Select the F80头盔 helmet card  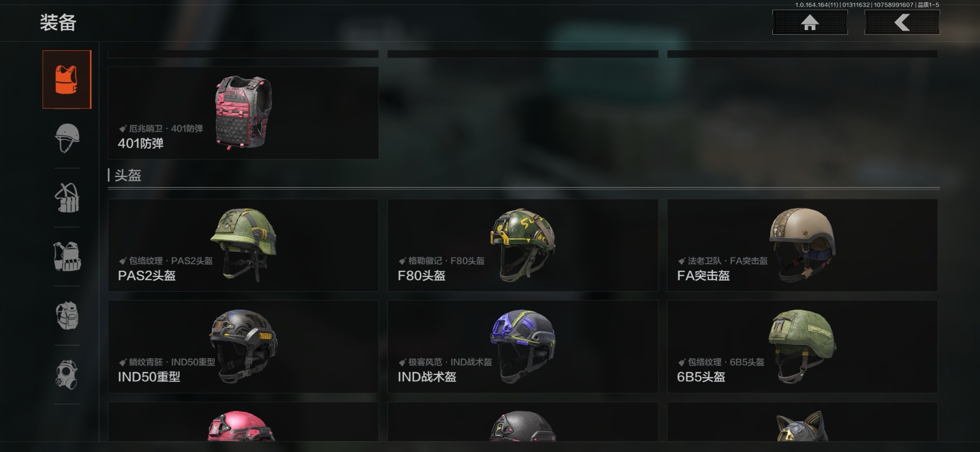tap(523, 245)
